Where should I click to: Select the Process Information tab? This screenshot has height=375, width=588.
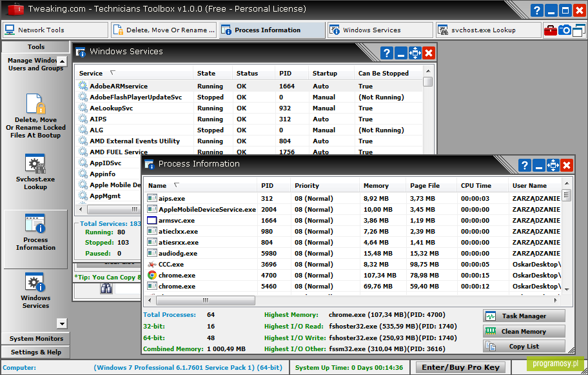point(272,30)
